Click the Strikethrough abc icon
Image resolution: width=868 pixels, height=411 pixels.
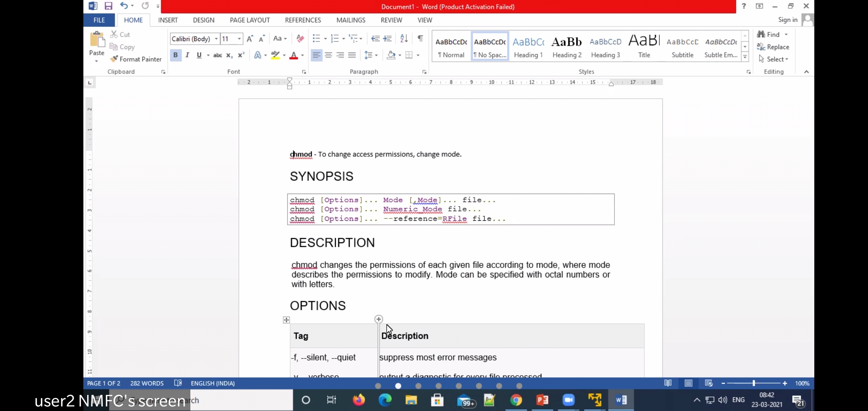pos(217,55)
